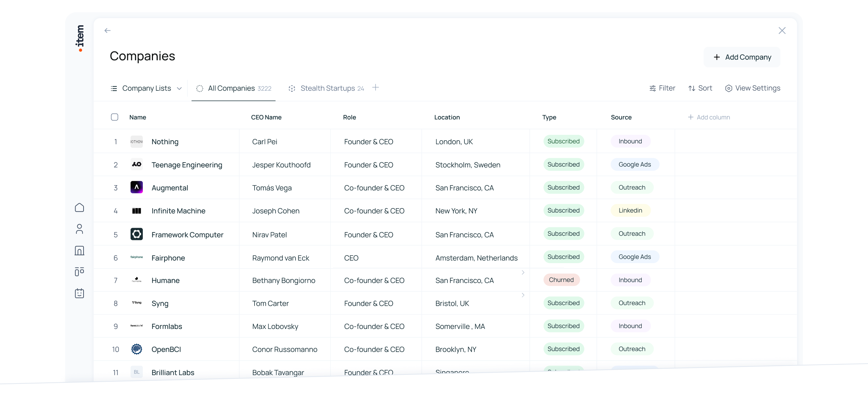Open the calendar icon in sidebar
This screenshot has height=407, width=868.
[x=80, y=293]
